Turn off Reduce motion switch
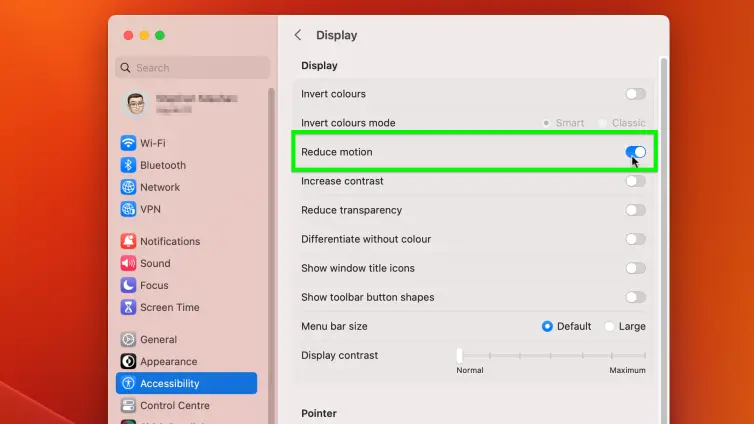This screenshot has width=754, height=424. pyautogui.click(x=635, y=152)
